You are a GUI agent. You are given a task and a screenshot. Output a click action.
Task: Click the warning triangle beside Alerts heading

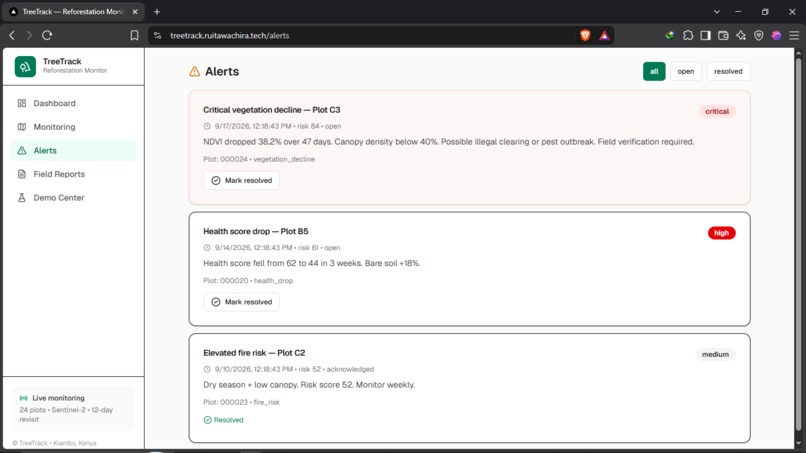194,71
